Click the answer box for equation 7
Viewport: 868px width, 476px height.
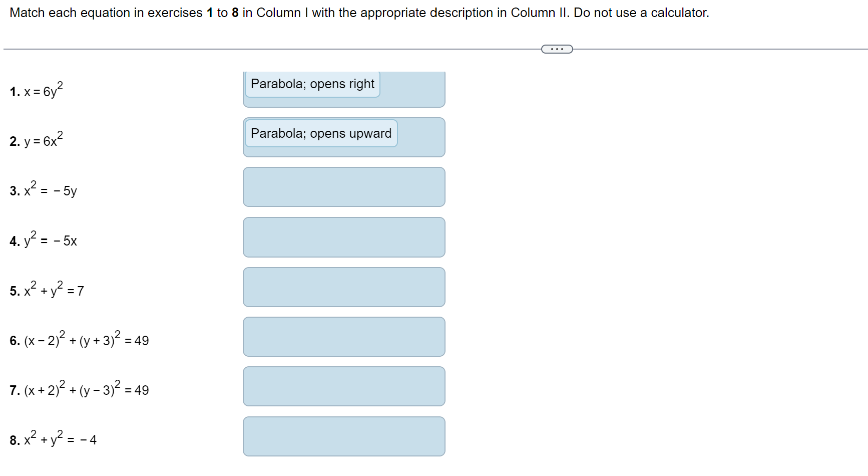click(343, 386)
